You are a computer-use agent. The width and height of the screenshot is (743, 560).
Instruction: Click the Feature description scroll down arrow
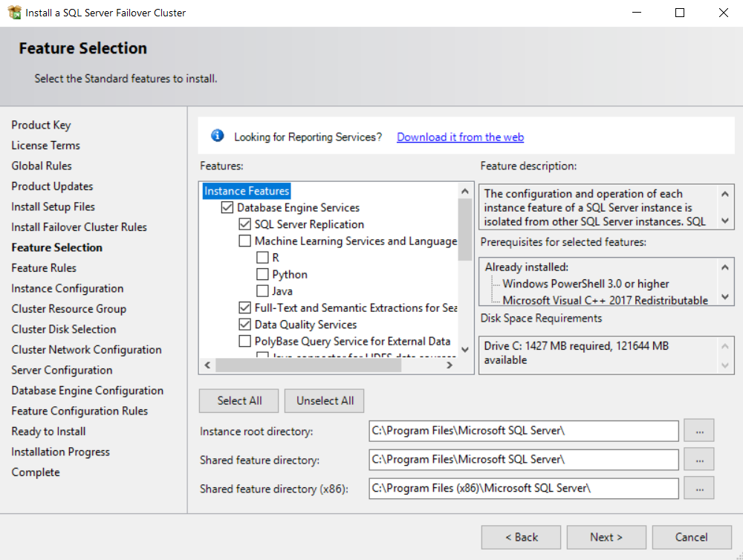pyautogui.click(x=725, y=221)
